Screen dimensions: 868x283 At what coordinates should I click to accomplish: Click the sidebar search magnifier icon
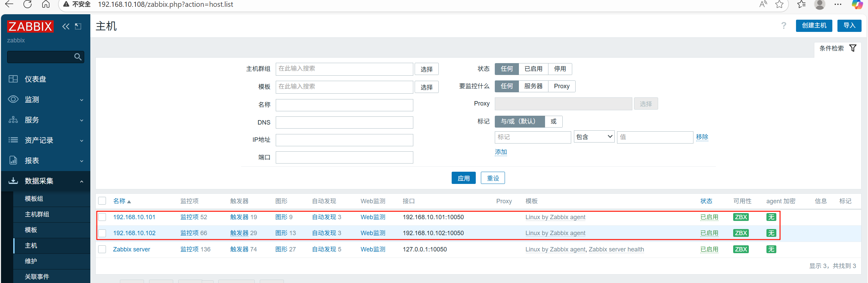click(78, 57)
